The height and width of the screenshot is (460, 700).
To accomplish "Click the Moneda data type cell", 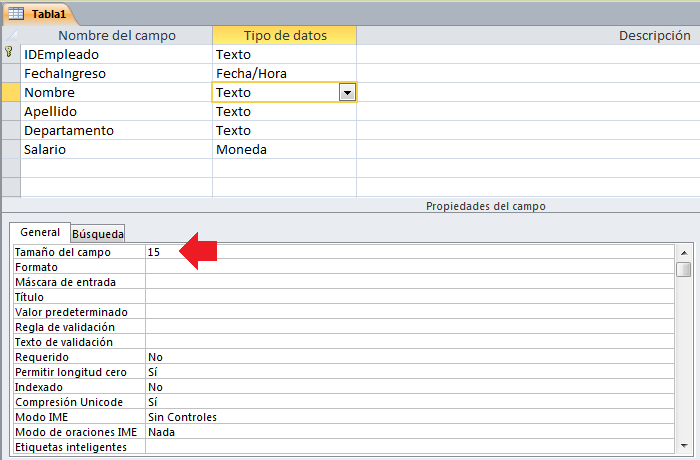I will 284,149.
